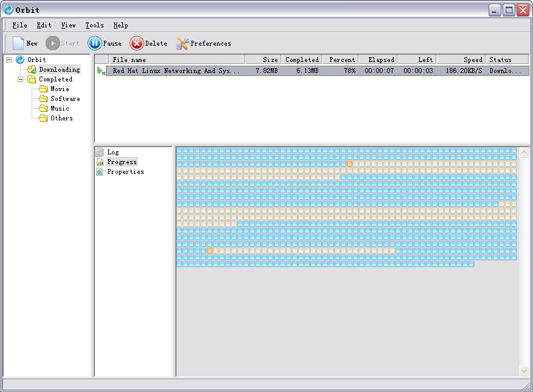Sort by the Speed column header

click(461, 60)
